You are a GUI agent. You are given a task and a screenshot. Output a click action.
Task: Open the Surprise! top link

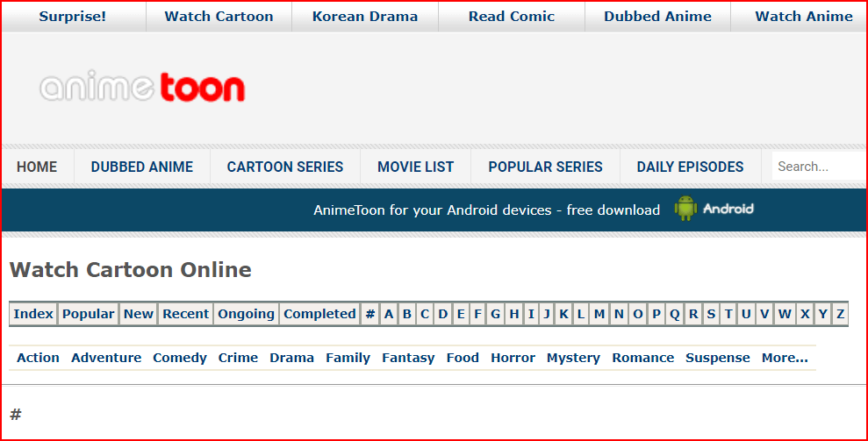[73, 17]
